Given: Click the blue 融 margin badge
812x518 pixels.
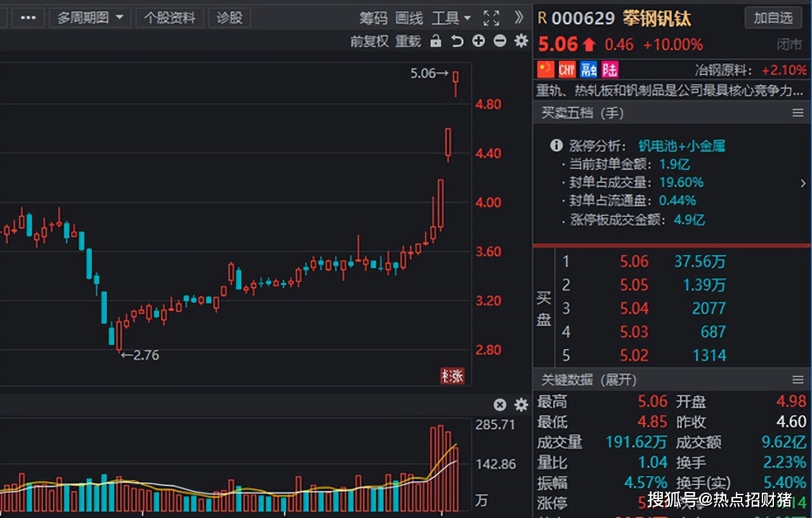Looking at the screenshot, I should coord(589,69).
